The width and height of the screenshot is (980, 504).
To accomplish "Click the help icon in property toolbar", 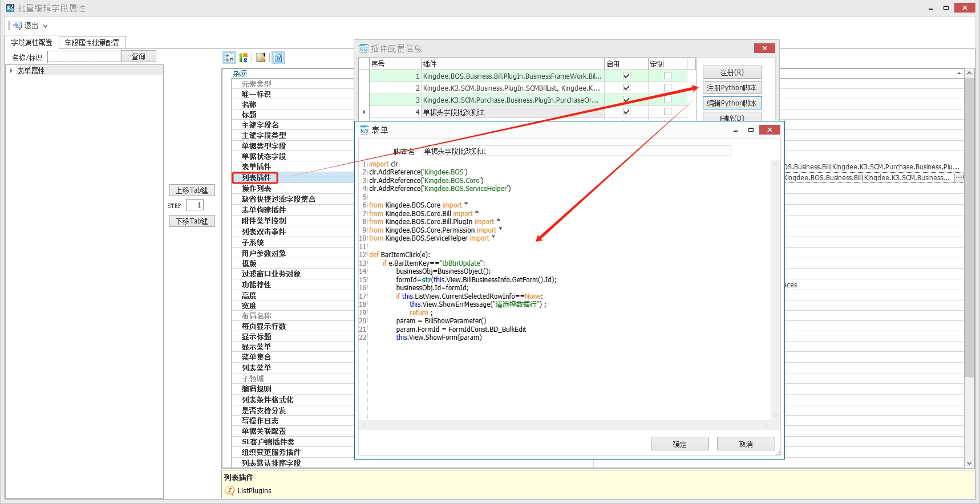I will (278, 58).
